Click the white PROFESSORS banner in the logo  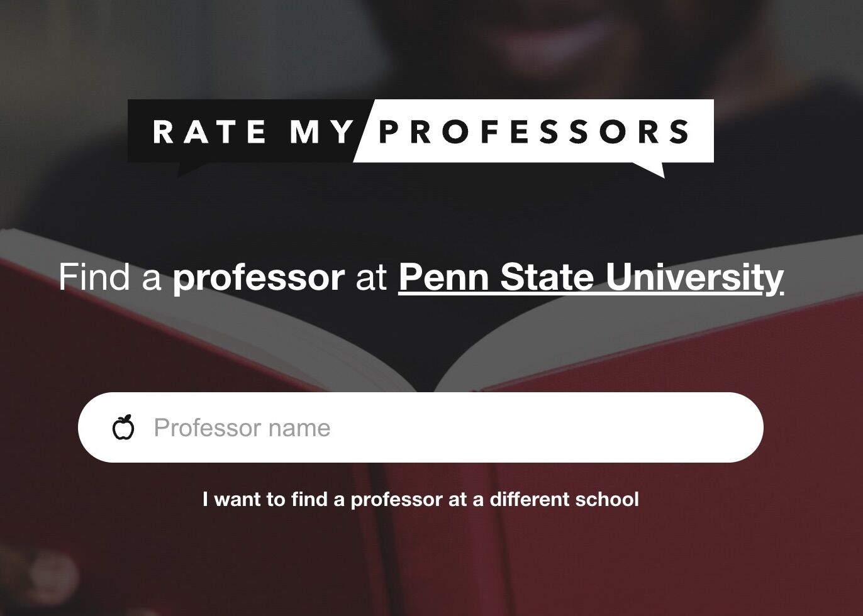(535, 132)
